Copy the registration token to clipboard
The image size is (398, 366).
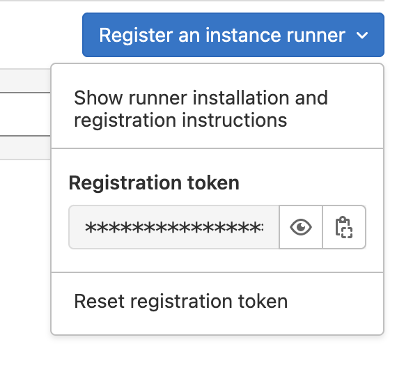(x=344, y=227)
